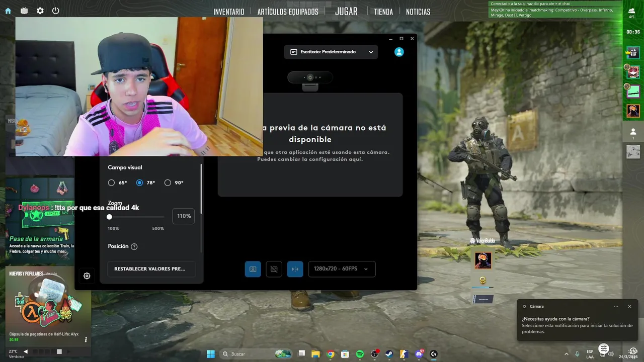
Task: Open the INVENTARIO tab
Action: pyautogui.click(x=229, y=12)
